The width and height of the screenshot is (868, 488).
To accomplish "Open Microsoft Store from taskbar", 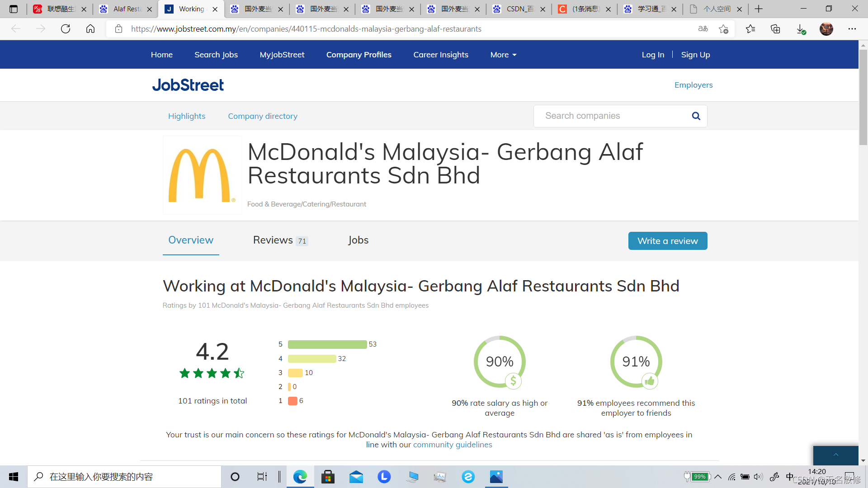I will tap(328, 477).
